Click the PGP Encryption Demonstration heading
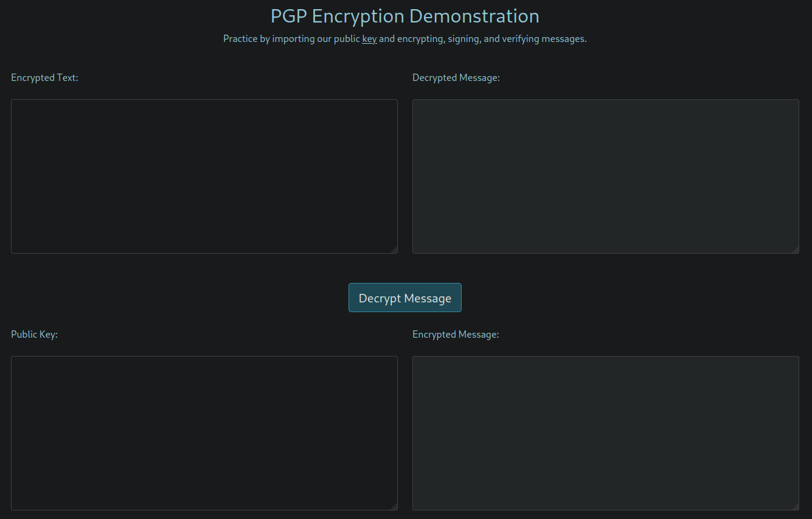Screen dimensions: 812x519 [404, 16]
